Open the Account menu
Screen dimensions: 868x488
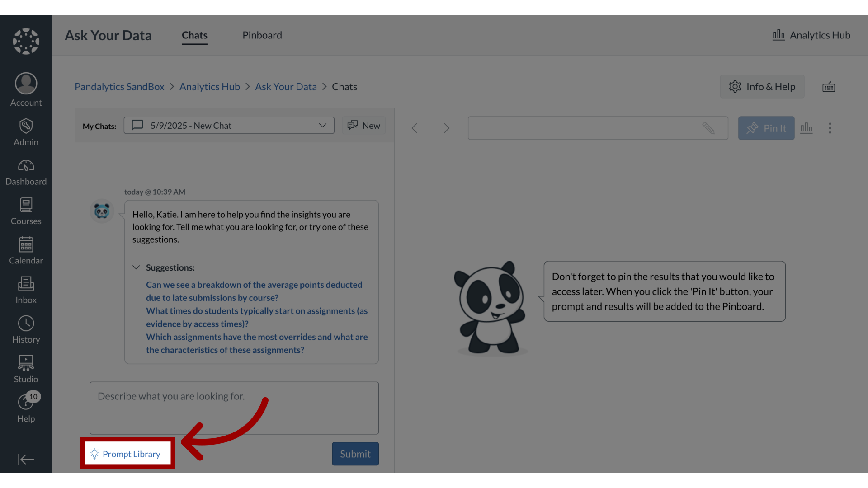pyautogui.click(x=26, y=90)
